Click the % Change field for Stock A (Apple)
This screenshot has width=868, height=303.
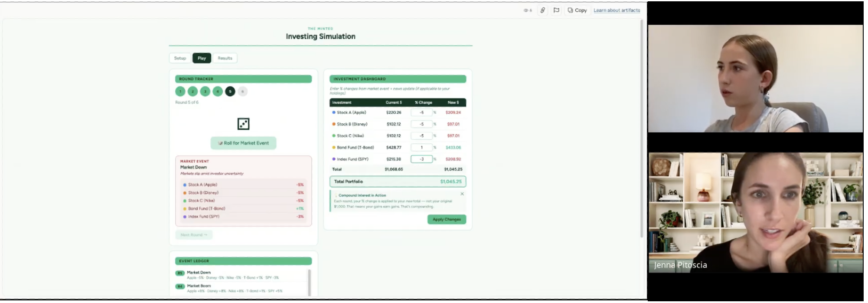pyautogui.click(x=421, y=112)
